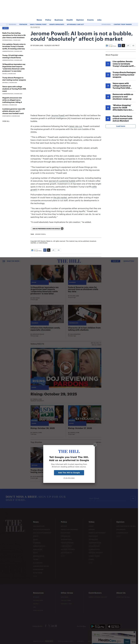
Task: Click Add as preferred source on Google
Action: pyautogui.click(x=48, y=229)
